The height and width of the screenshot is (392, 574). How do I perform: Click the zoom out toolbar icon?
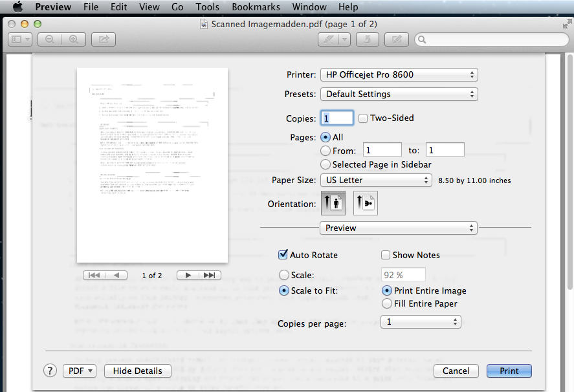tap(49, 39)
